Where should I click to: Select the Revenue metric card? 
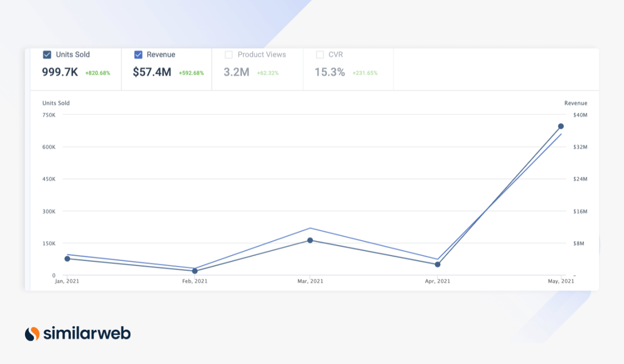(166, 69)
